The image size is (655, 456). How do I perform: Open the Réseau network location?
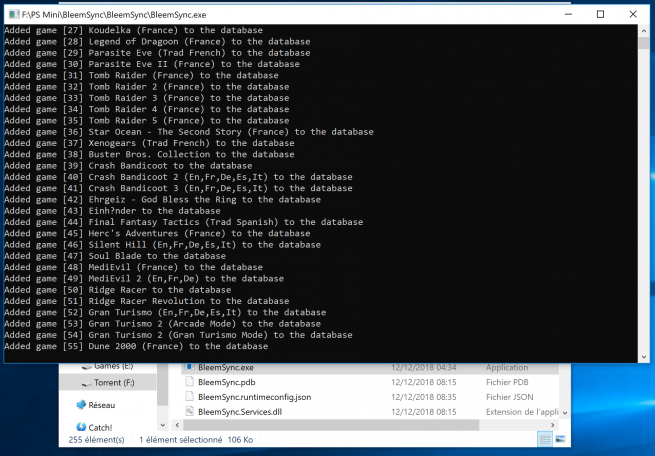point(101,405)
